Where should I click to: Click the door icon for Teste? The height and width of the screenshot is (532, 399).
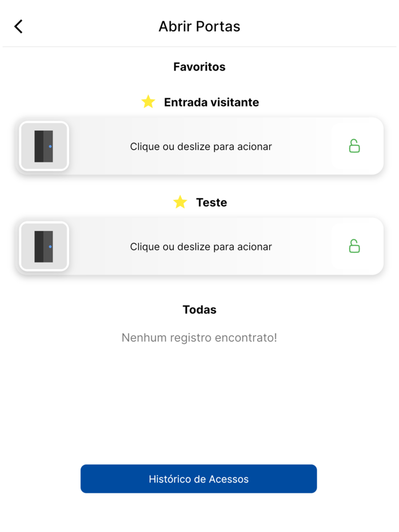(x=44, y=246)
